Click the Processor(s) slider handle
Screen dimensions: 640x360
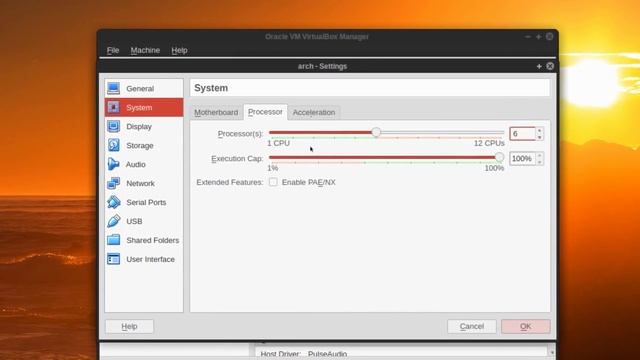tap(376, 132)
